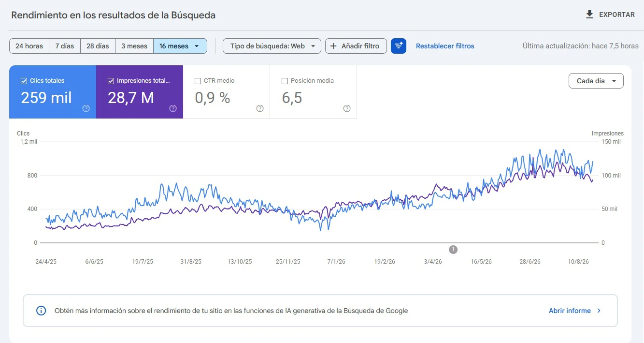Click the info icon in the IA generativa banner
The width and height of the screenshot is (644, 343).
pos(42,311)
